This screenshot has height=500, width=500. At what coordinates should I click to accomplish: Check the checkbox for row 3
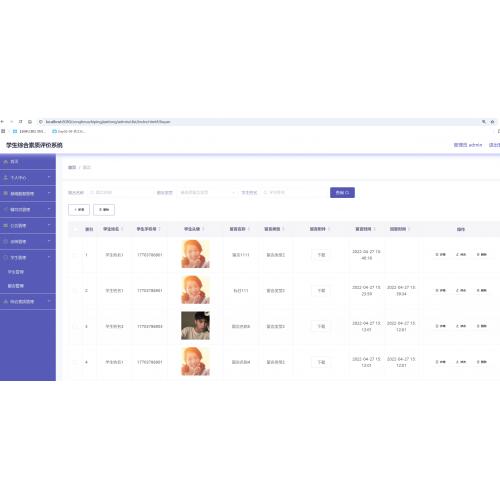tap(75, 326)
